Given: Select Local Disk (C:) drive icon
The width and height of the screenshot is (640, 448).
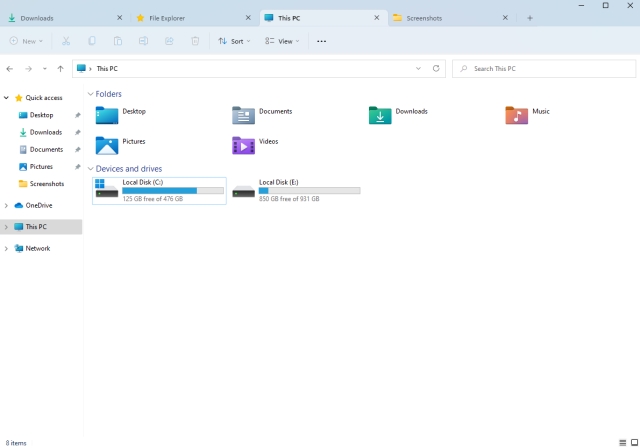Looking at the screenshot, I should [107, 189].
